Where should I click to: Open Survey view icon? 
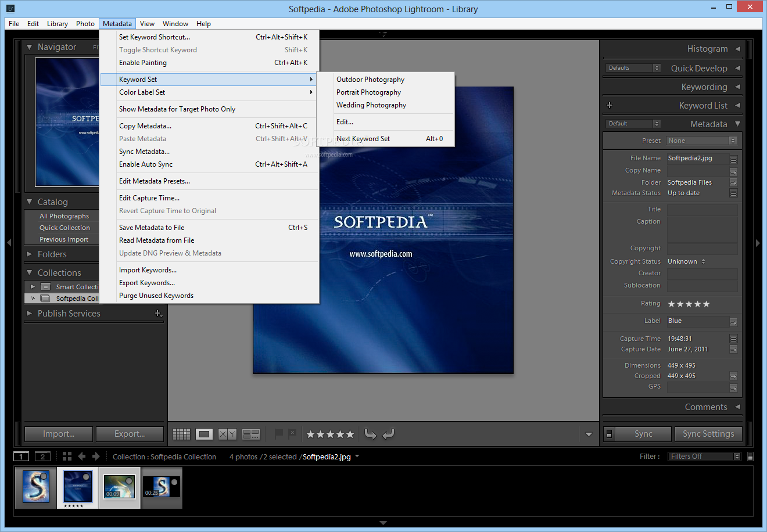click(x=251, y=434)
